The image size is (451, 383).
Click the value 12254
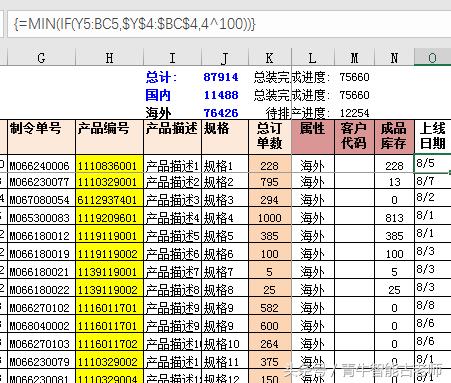pos(354,113)
